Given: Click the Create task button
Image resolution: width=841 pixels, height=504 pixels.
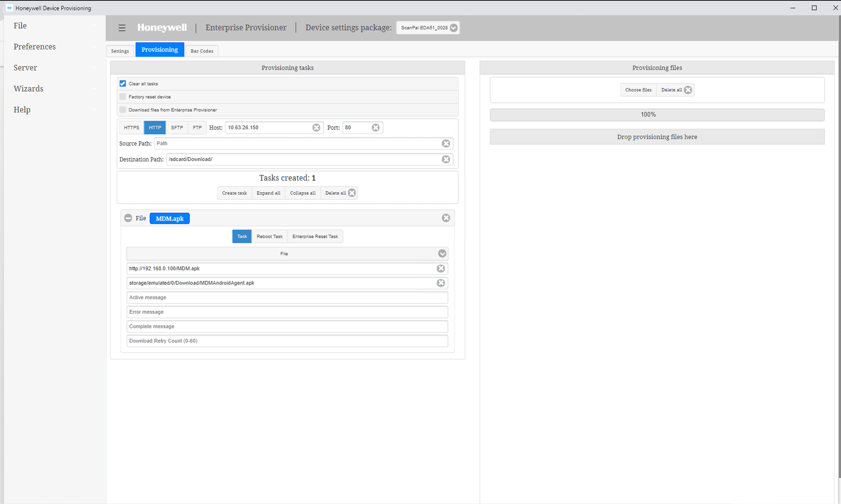Looking at the screenshot, I should click(234, 193).
